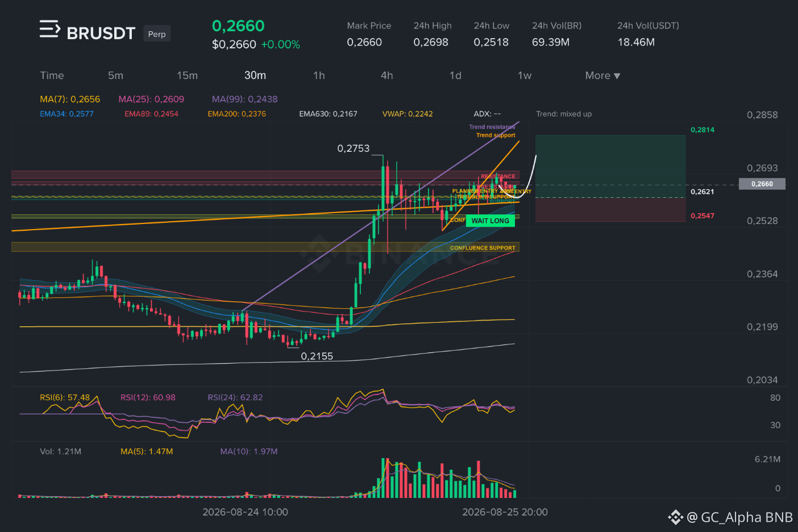The height and width of the screenshot is (532, 798).
Task: Switch to the 1w interval
Action: click(525, 76)
